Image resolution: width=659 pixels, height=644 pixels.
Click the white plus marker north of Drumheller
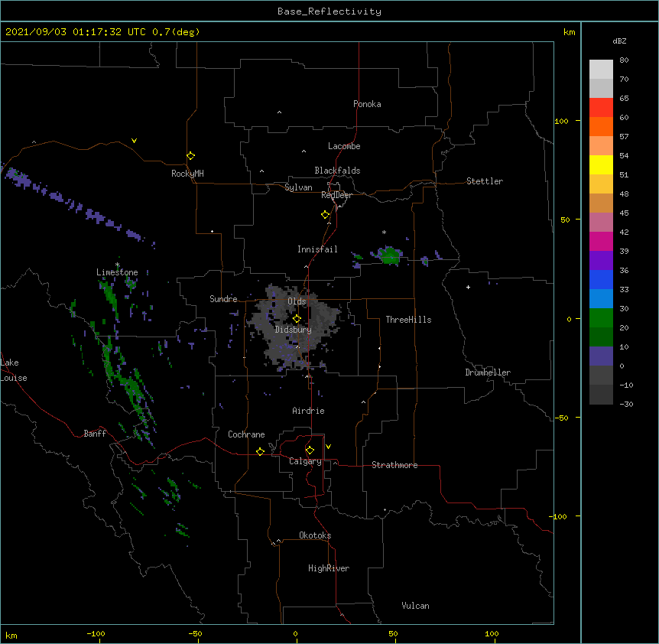(468, 287)
